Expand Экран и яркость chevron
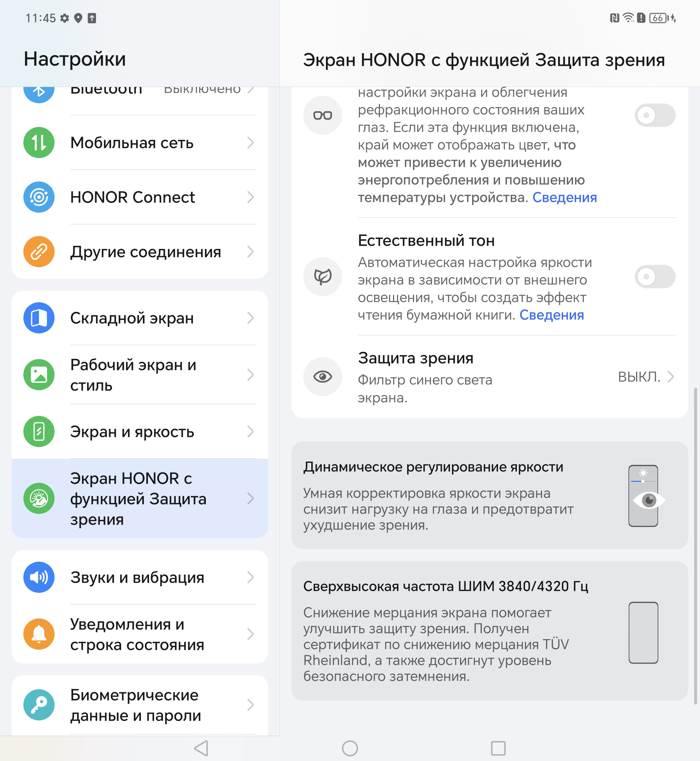 250,431
